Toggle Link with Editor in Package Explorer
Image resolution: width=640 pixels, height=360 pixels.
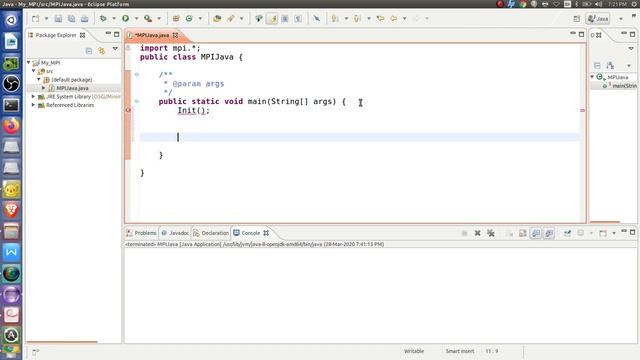tap(102, 51)
